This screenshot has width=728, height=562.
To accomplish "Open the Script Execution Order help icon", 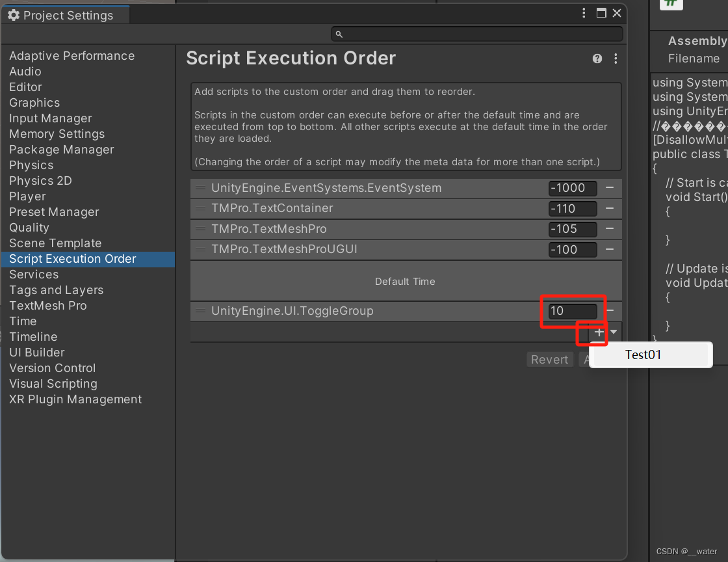I will 597,59.
